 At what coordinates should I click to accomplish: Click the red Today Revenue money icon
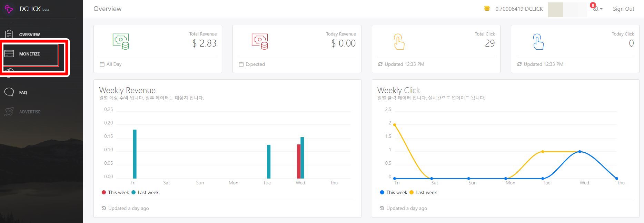260,41
